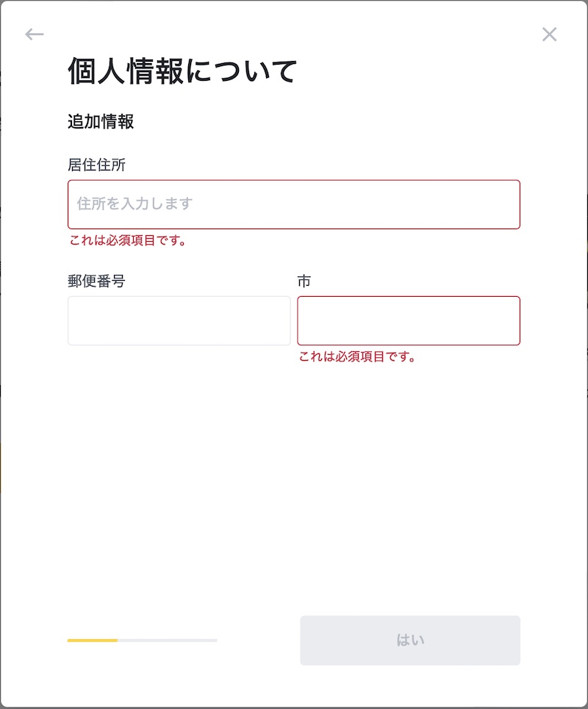Click the 居住住所 field label
This screenshot has width=588, height=709.
pos(97,165)
